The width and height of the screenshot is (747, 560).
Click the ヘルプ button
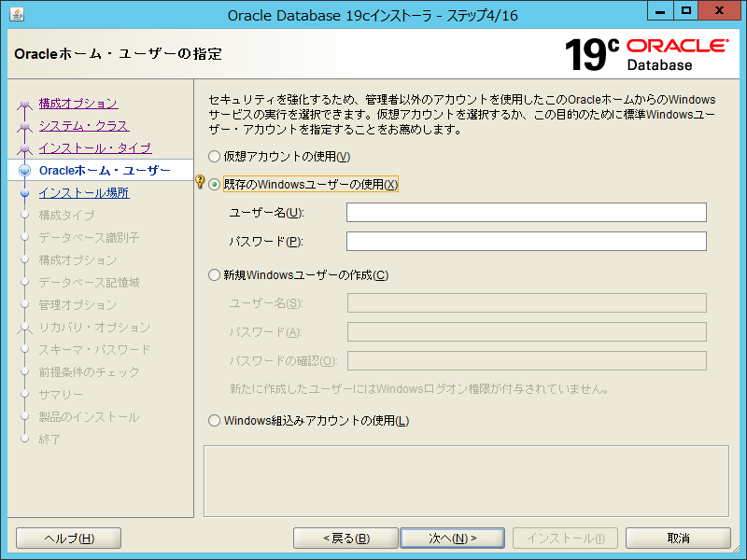tap(68, 539)
